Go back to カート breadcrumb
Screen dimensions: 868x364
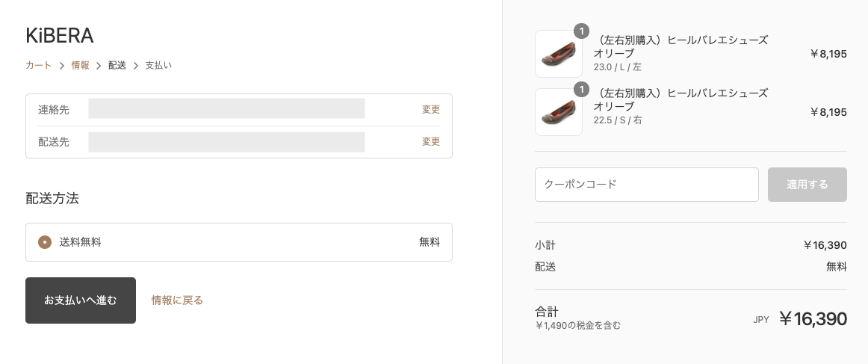[x=38, y=66]
